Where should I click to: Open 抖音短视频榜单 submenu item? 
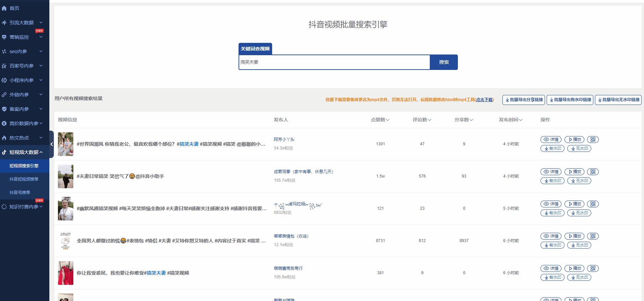click(25, 179)
